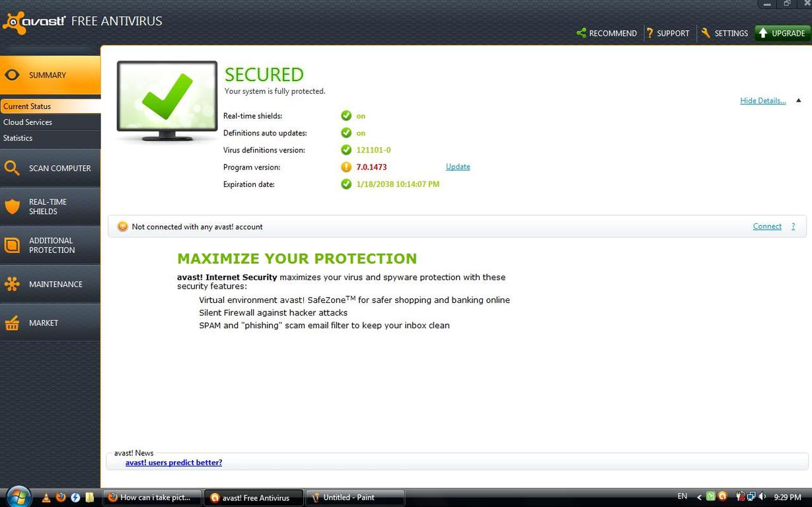Click the orange program version warning icon
This screenshot has height=507, width=812.
click(x=346, y=167)
